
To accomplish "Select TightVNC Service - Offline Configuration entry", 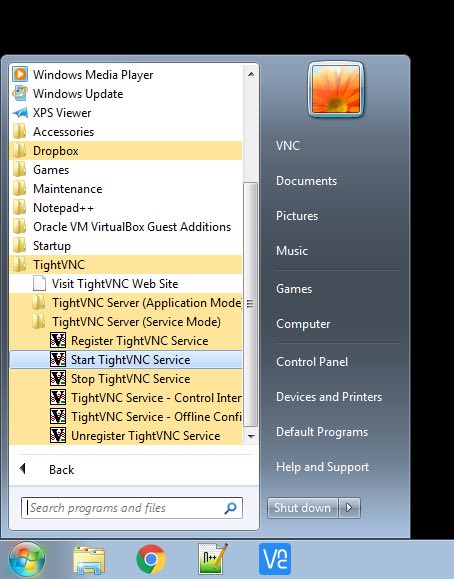I will tap(126, 417).
